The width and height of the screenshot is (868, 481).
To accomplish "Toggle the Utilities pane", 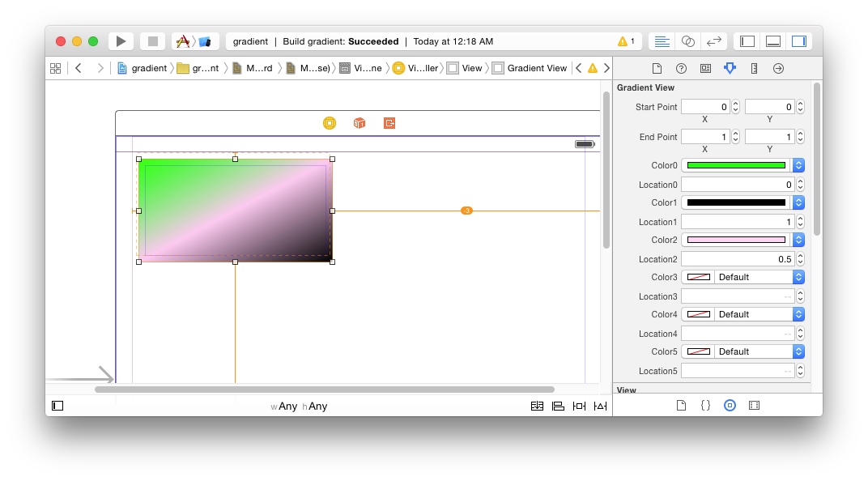I will [799, 41].
